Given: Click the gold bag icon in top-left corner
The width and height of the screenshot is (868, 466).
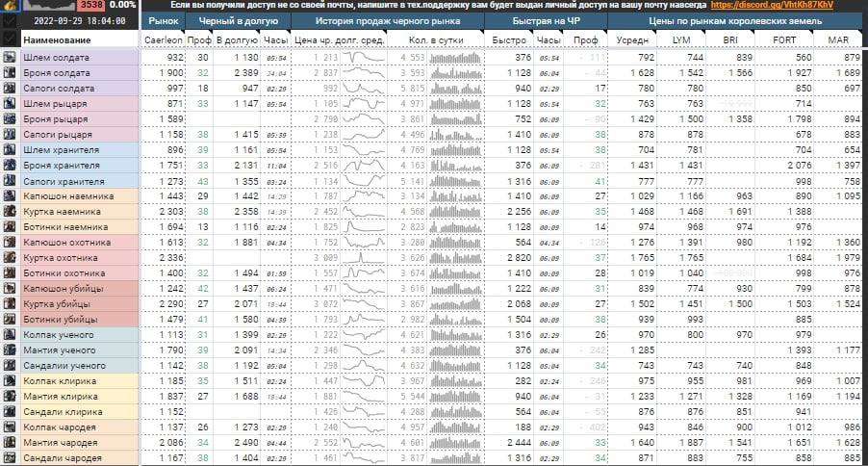Looking at the screenshot, I should [10, 6].
